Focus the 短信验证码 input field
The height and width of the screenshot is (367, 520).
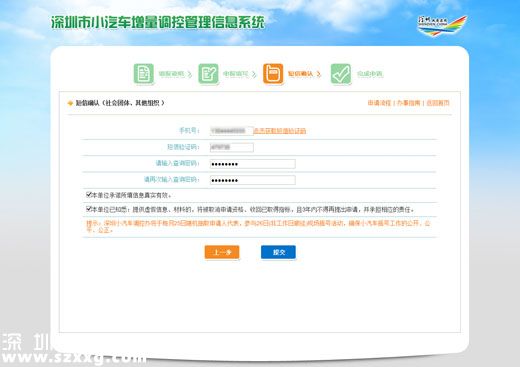pos(232,147)
